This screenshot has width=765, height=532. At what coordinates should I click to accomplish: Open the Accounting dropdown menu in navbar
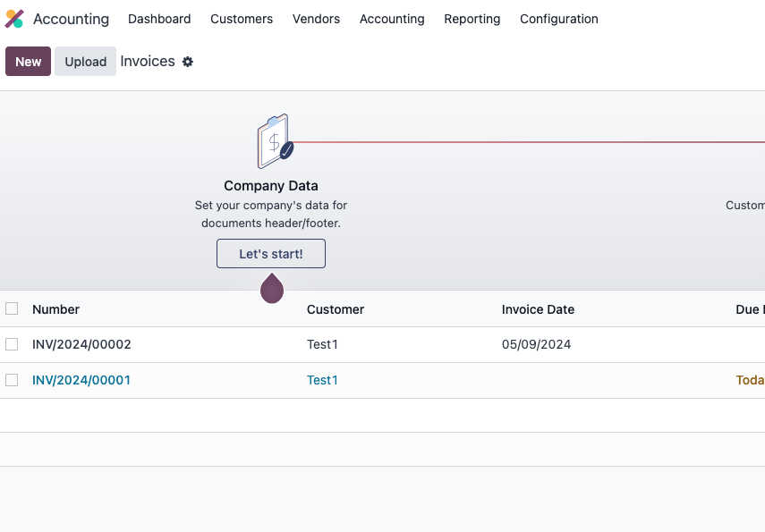(x=392, y=19)
